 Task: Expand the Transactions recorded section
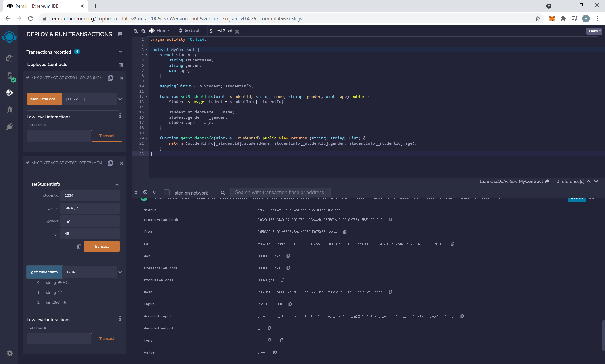(121, 52)
